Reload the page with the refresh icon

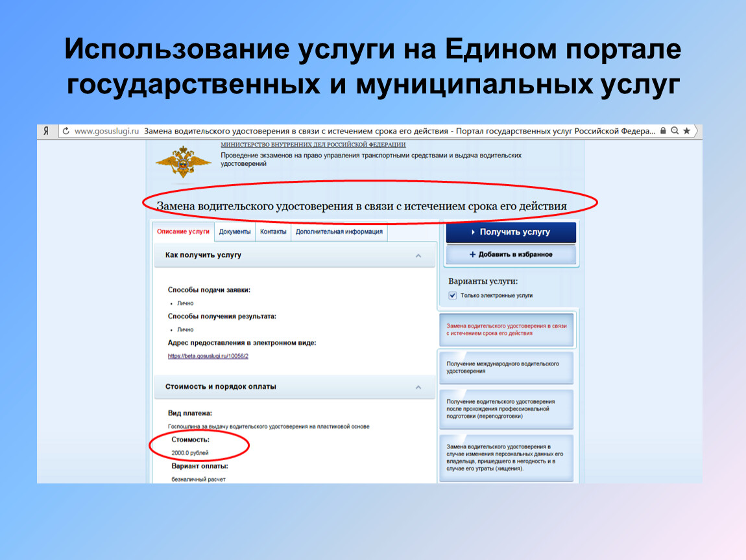pos(65,131)
